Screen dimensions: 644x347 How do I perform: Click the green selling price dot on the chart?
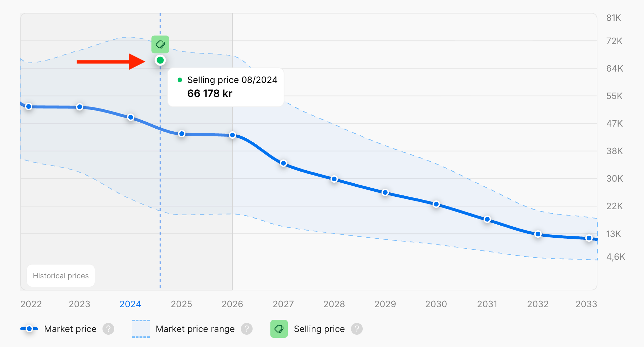pos(160,60)
